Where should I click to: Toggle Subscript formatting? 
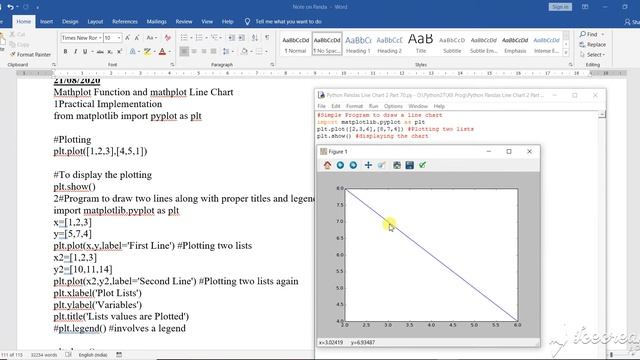[110, 51]
